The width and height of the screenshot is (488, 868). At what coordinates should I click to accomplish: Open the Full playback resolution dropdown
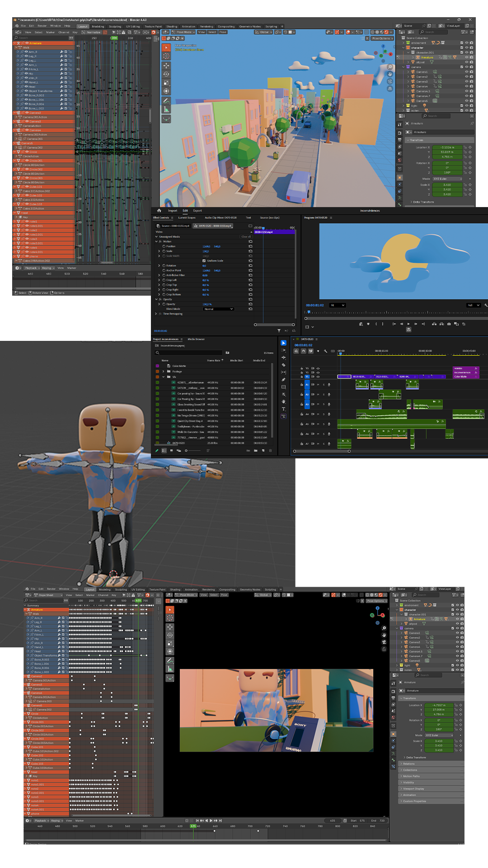coord(473,305)
